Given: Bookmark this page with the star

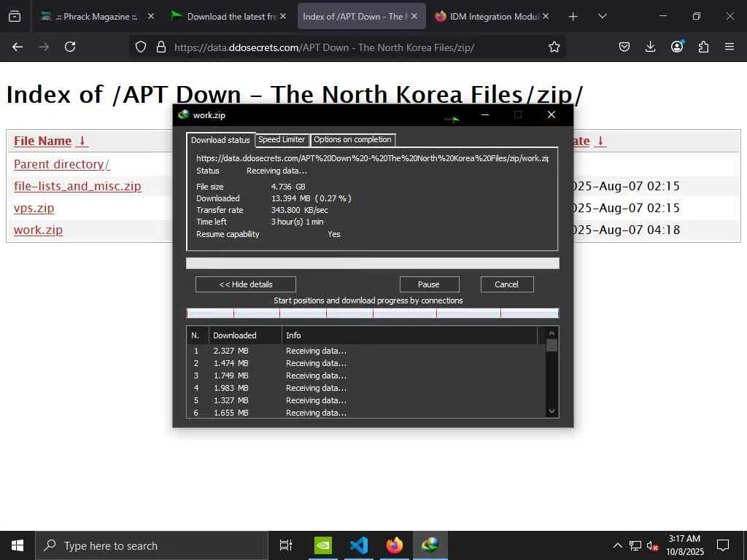Looking at the screenshot, I should click(554, 47).
